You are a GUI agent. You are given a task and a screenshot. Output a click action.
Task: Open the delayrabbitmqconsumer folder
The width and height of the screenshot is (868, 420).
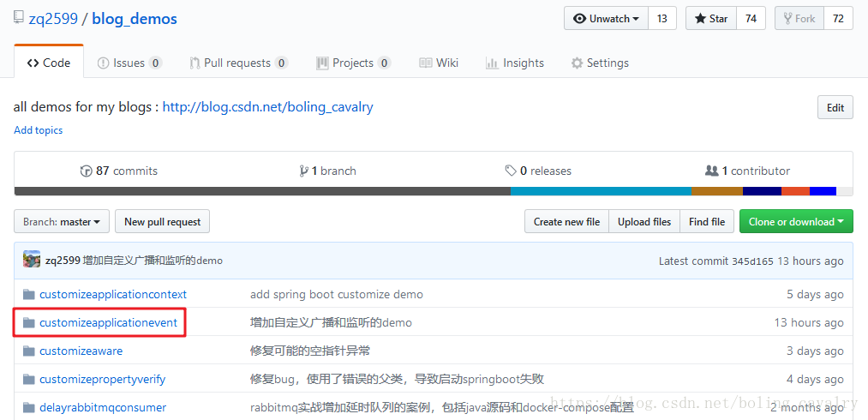[x=103, y=408]
